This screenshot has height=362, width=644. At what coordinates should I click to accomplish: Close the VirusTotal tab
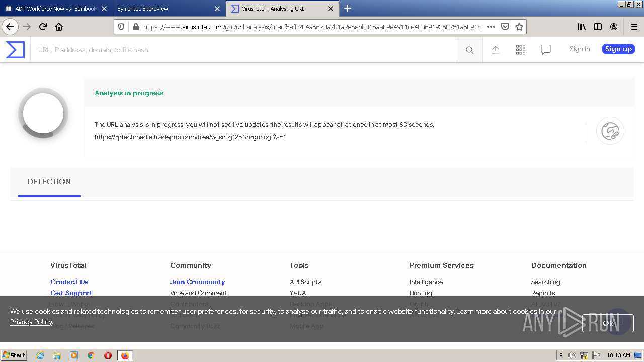[331, 9]
